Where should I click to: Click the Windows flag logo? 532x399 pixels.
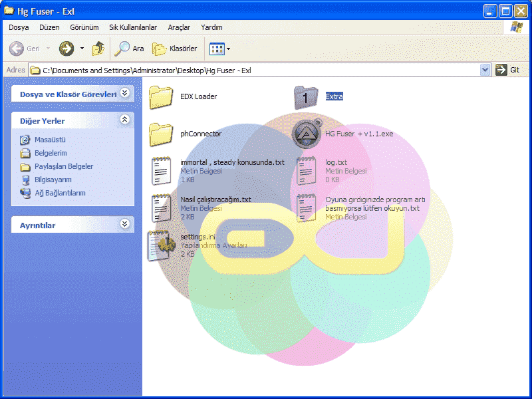coord(517,27)
